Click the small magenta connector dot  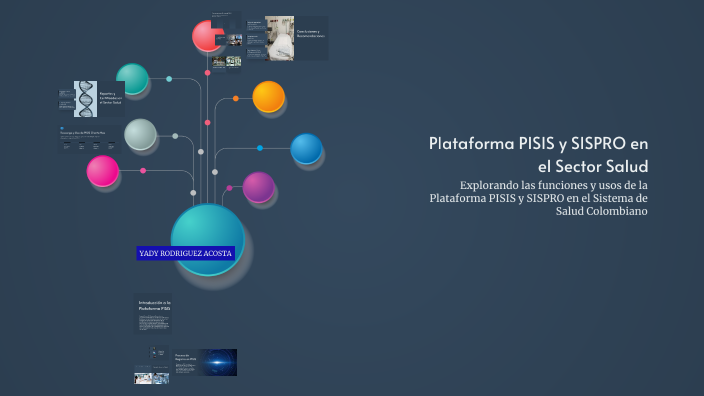click(143, 171)
